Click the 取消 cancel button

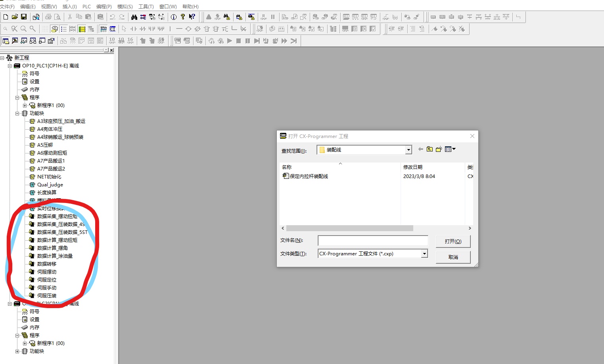pyautogui.click(x=453, y=257)
